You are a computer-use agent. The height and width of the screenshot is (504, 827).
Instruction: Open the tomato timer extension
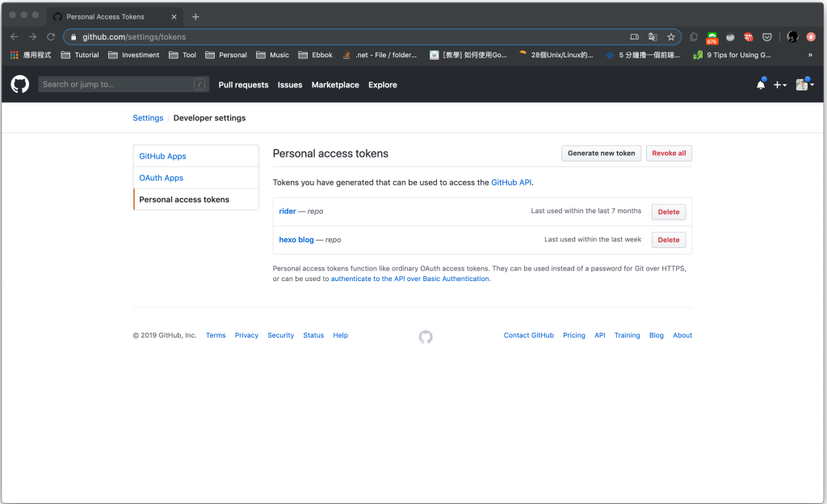click(730, 37)
